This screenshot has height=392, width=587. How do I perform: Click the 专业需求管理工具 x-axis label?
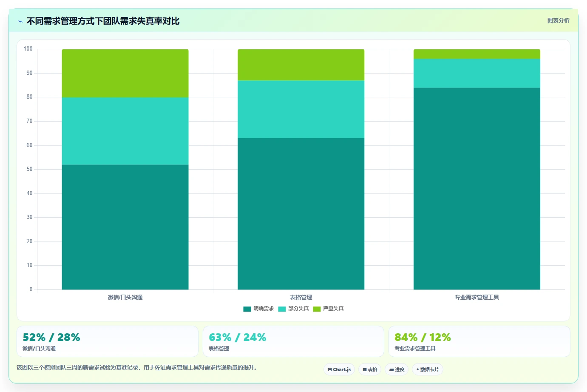pyautogui.click(x=477, y=297)
